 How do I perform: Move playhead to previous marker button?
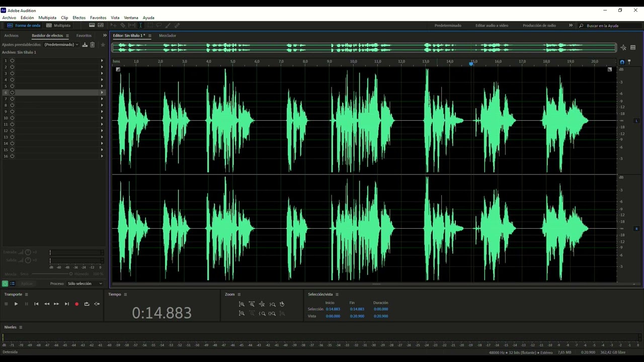click(x=36, y=304)
